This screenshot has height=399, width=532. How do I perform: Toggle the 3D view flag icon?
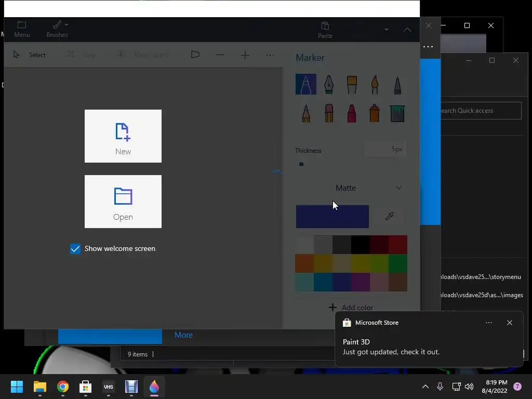tap(195, 55)
